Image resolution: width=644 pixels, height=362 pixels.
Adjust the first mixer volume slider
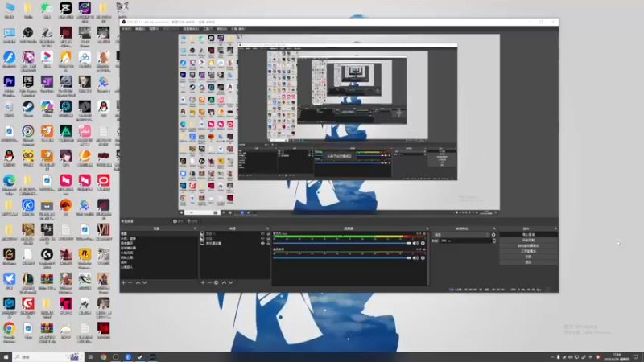coord(342,244)
